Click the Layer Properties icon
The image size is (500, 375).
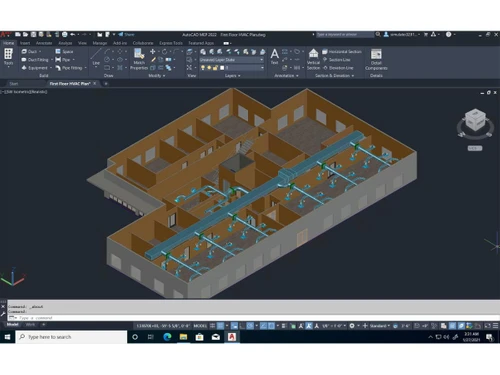[x=203, y=52]
